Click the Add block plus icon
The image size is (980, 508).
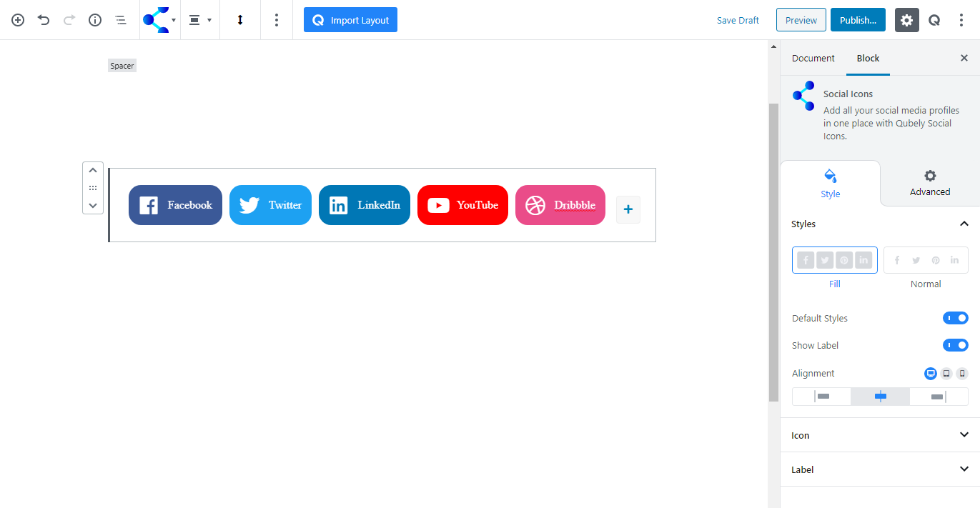[x=18, y=20]
